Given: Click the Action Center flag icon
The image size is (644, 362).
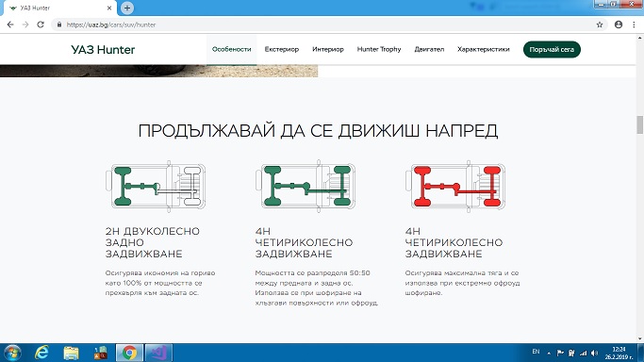Looking at the screenshot, I should click(560, 353).
